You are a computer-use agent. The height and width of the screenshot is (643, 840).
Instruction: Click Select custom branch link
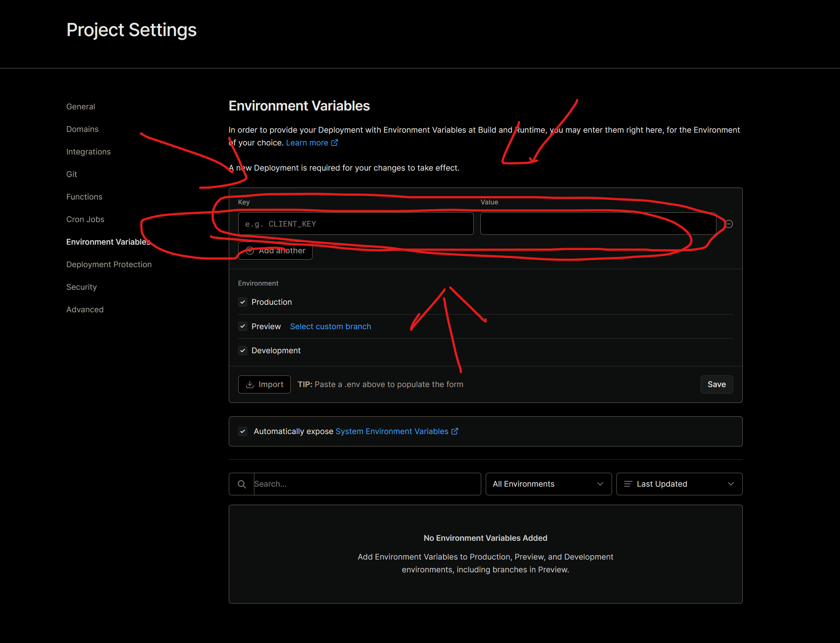click(331, 327)
